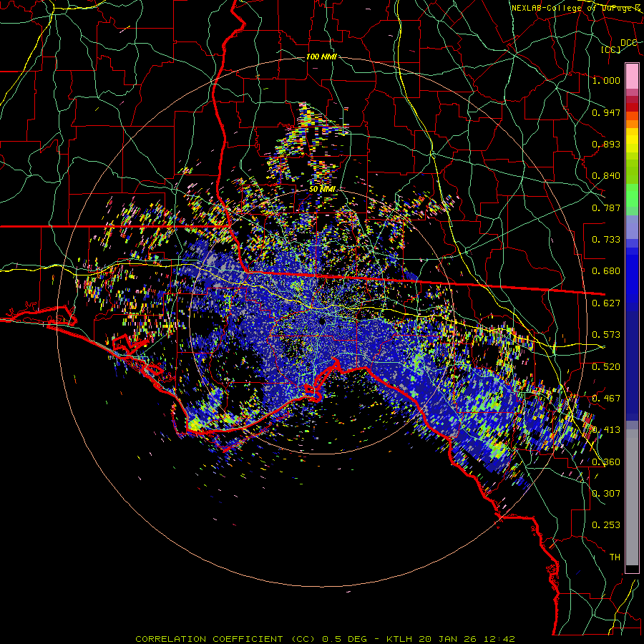The height and width of the screenshot is (644, 644).
Task: Click the CORRELATION COEFFICIENT (CC) 0.5 DEG caption
Action: pos(251,639)
